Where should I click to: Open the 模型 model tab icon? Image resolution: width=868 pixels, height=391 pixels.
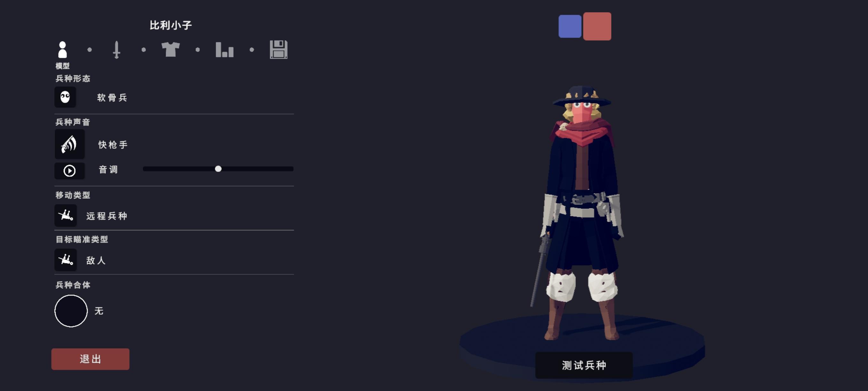[x=63, y=50]
